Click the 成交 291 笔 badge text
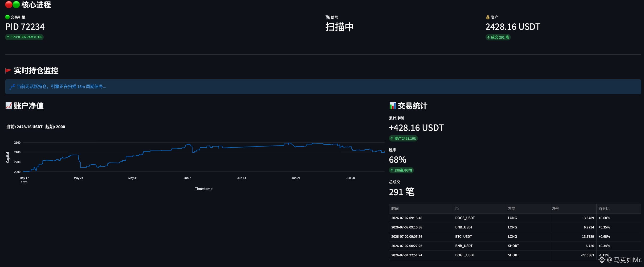The width and height of the screenshot is (644, 267). click(x=500, y=37)
